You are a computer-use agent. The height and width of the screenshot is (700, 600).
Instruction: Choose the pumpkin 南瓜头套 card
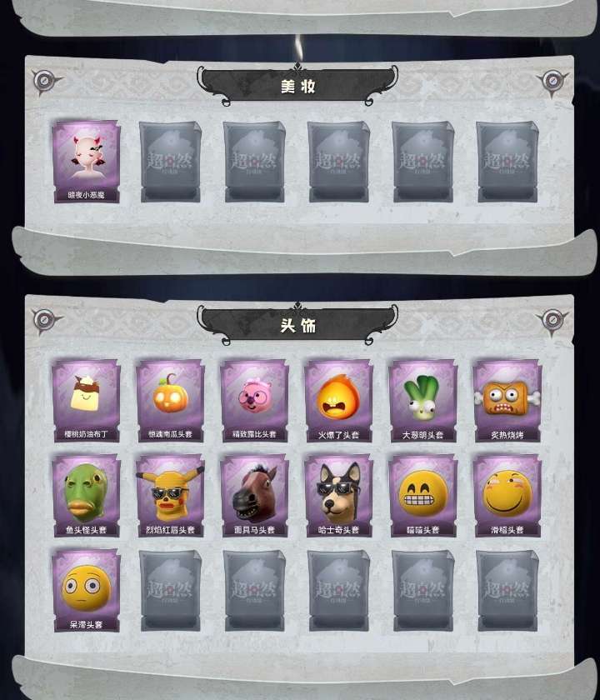pyautogui.click(x=170, y=401)
